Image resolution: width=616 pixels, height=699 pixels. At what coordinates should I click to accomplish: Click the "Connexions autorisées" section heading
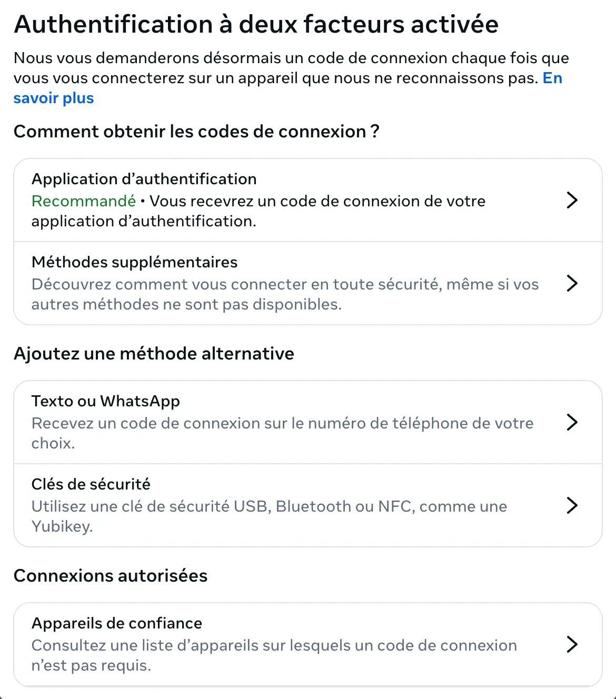[111, 576]
